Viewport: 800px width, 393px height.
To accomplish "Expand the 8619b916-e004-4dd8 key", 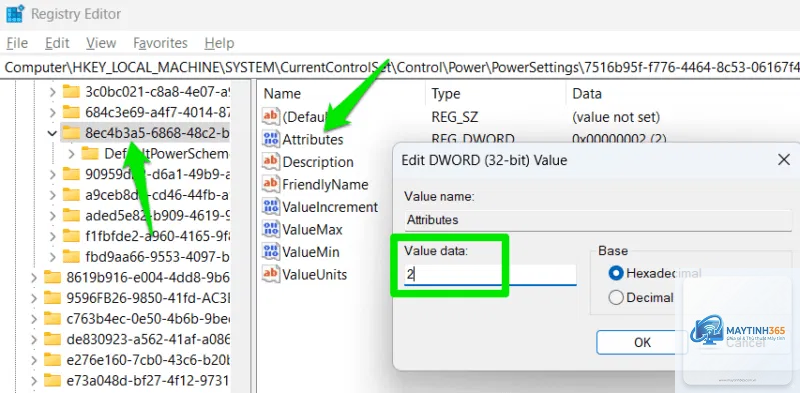I will click(34, 277).
